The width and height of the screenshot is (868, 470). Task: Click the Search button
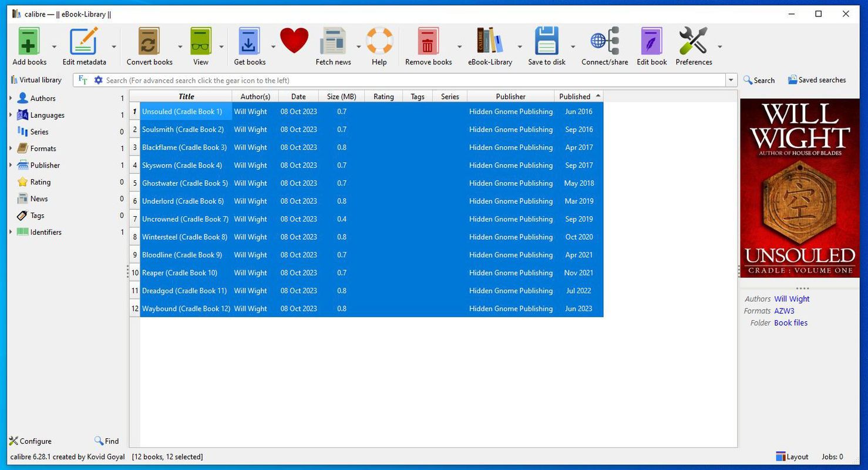(759, 80)
